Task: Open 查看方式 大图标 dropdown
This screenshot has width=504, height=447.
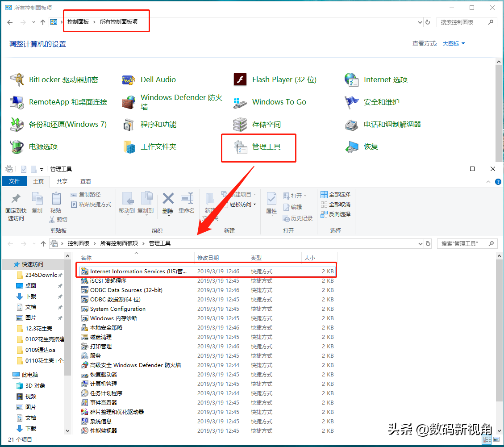Action: (x=454, y=44)
